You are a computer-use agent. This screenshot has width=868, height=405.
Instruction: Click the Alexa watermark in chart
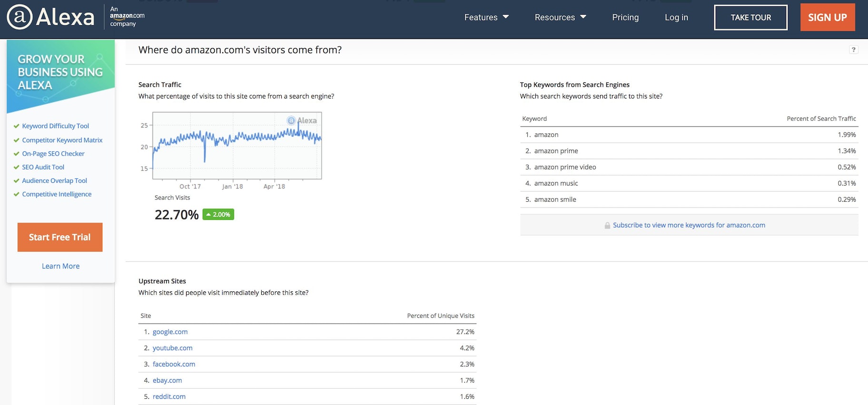302,120
